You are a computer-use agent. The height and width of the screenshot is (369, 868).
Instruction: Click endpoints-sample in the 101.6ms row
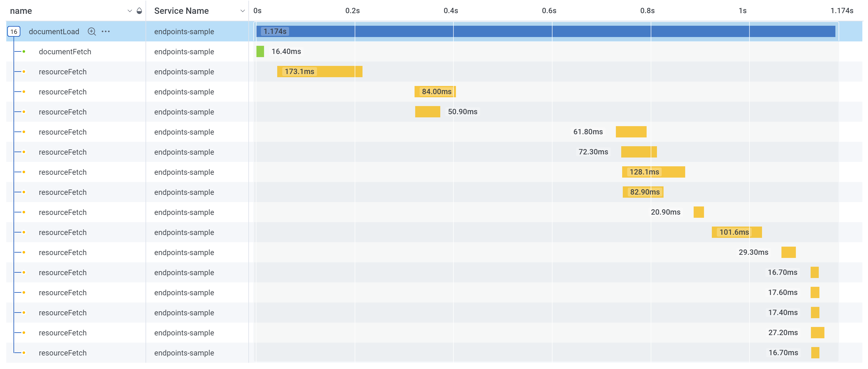pos(184,232)
